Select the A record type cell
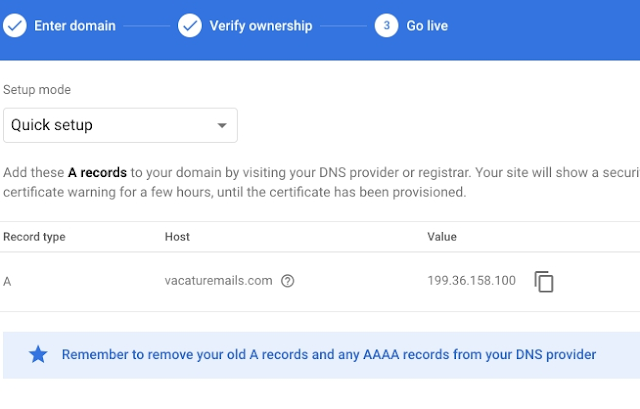 pos(8,281)
